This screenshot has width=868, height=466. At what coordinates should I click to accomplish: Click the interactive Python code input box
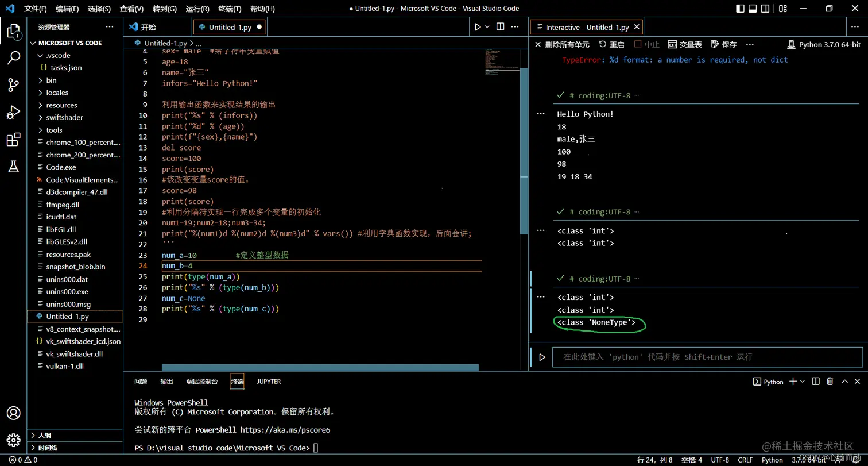707,357
